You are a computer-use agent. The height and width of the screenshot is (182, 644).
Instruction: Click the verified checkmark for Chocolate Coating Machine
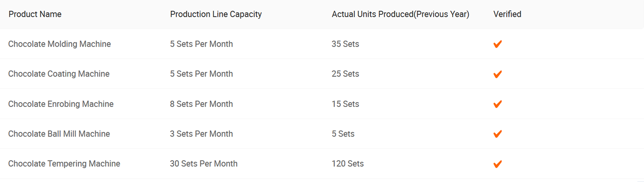tap(497, 74)
